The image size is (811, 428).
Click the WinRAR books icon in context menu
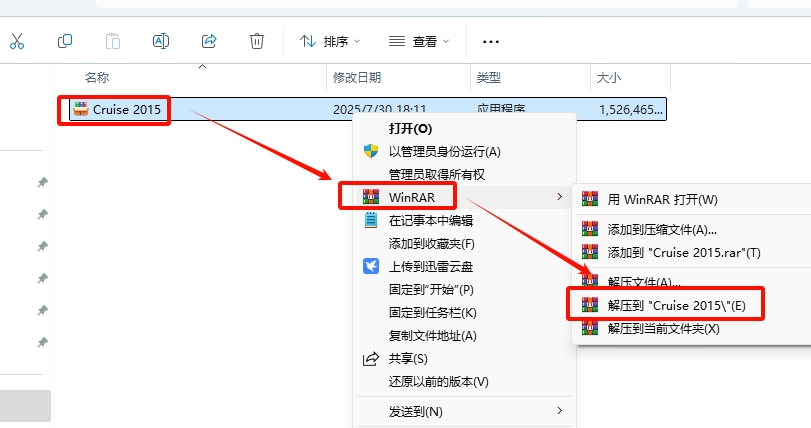pyautogui.click(x=370, y=196)
